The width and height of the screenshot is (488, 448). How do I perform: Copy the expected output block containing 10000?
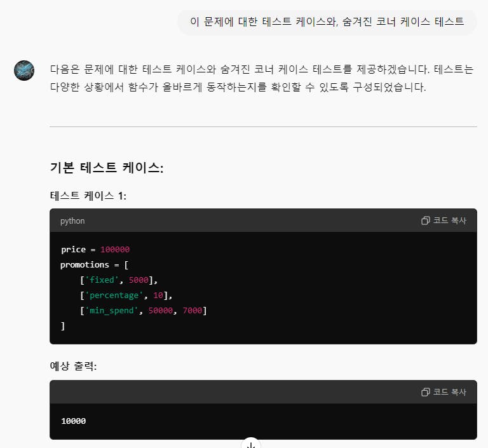444,392
